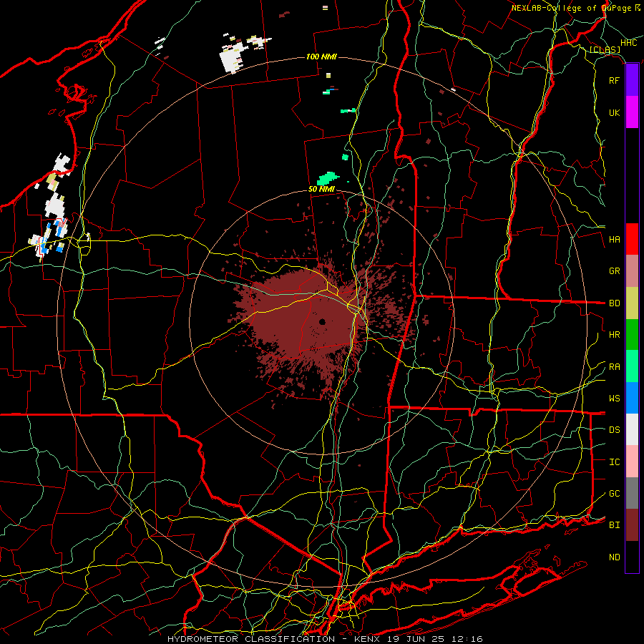Click the RA legend label
This screenshot has height=644, width=644.
pyautogui.click(x=615, y=367)
